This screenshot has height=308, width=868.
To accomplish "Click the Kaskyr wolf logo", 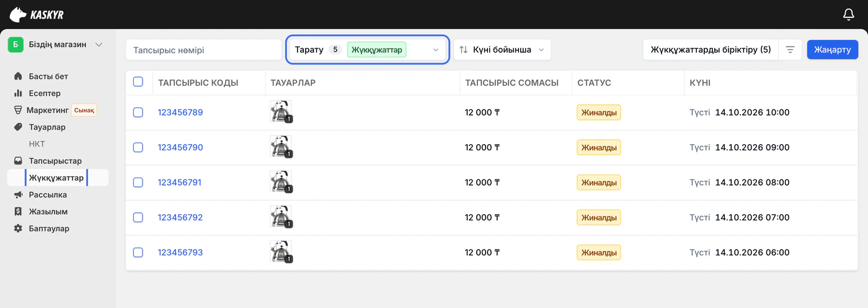I will coord(37,14).
